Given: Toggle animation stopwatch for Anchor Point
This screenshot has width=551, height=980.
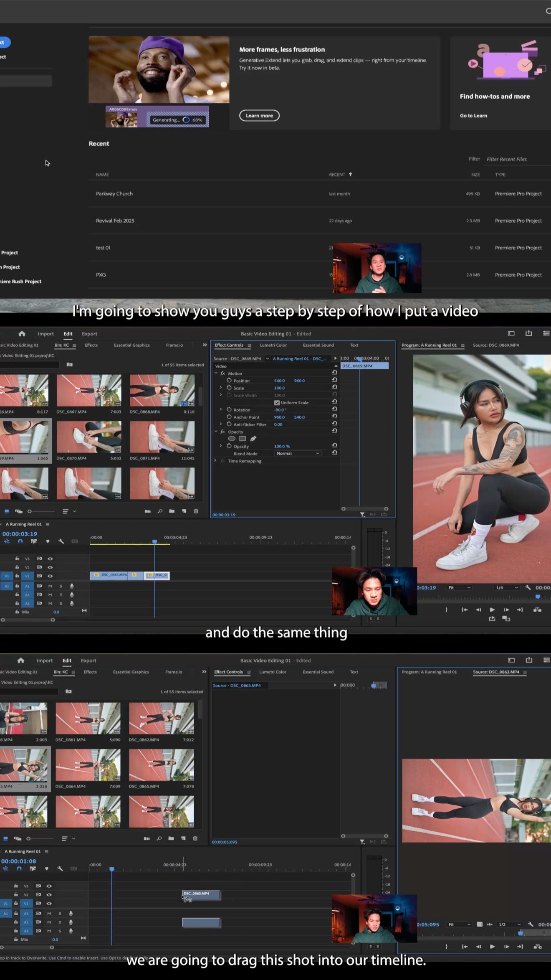Looking at the screenshot, I should pos(229,417).
